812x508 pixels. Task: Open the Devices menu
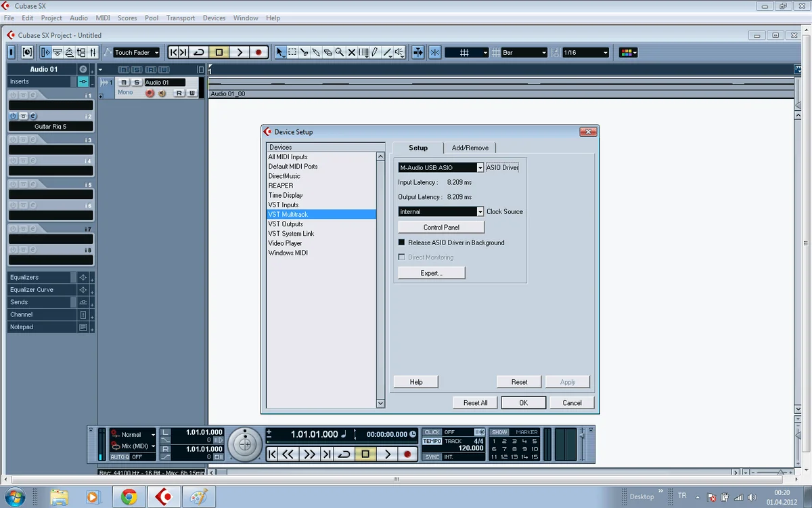coord(214,18)
